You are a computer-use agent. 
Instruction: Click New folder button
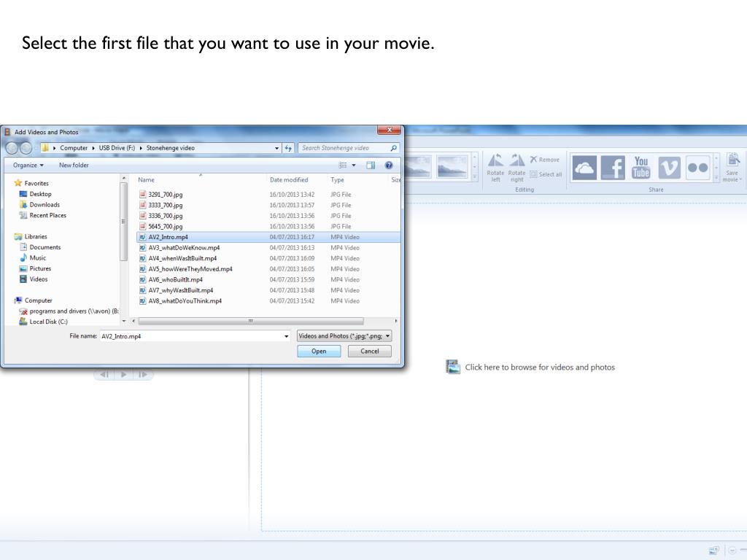tap(74, 166)
